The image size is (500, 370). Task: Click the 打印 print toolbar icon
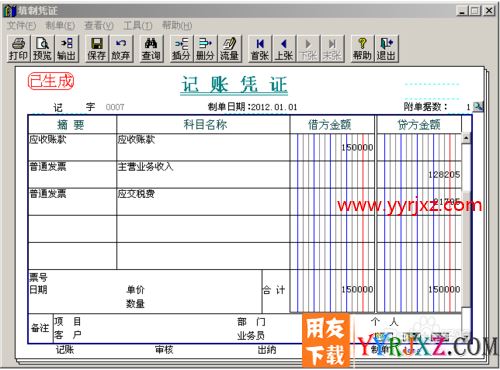18,49
